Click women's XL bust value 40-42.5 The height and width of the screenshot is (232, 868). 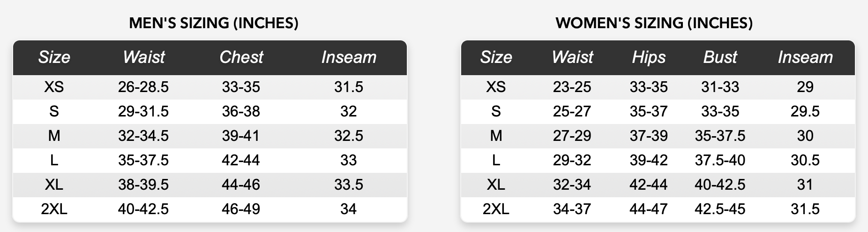pyautogui.click(x=720, y=185)
